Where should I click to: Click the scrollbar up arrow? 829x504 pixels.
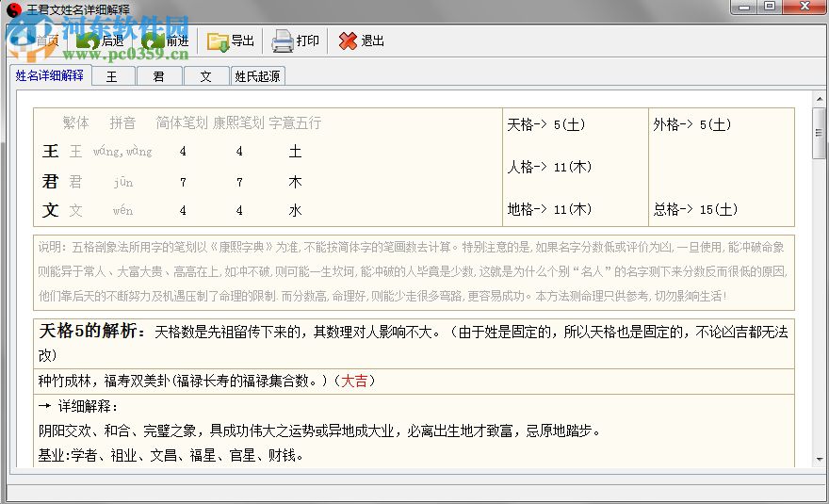819,99
